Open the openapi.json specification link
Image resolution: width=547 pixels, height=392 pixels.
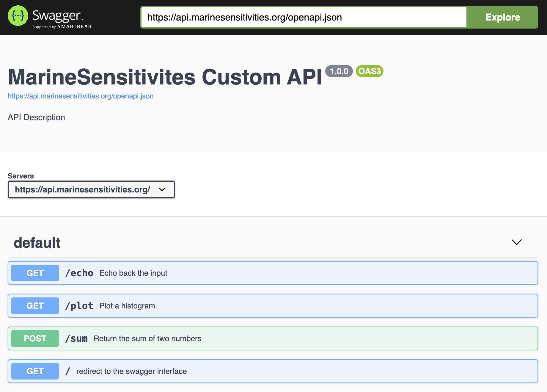click(x=81, y=96)
